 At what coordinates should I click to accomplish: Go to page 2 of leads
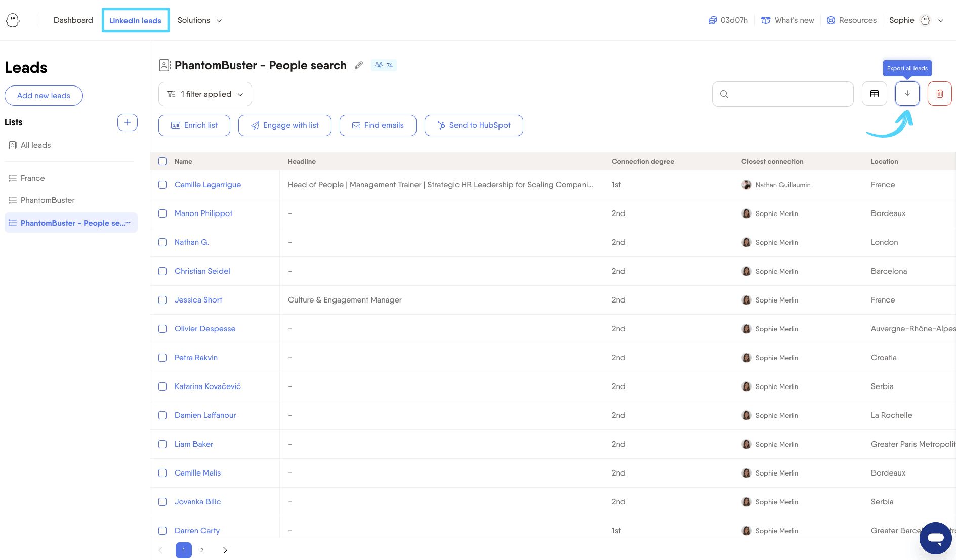tap(202, 550)
